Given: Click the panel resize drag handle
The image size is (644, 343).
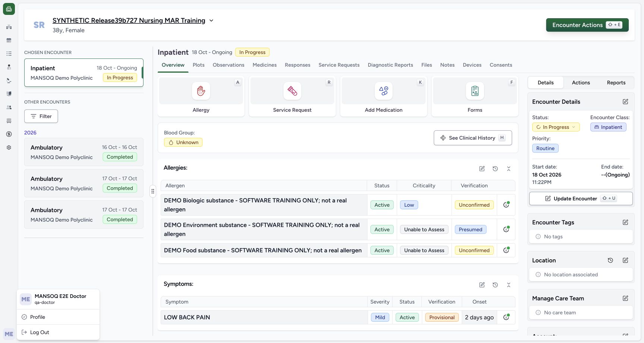Looking at the screenshot, I should tap(153, 191).
